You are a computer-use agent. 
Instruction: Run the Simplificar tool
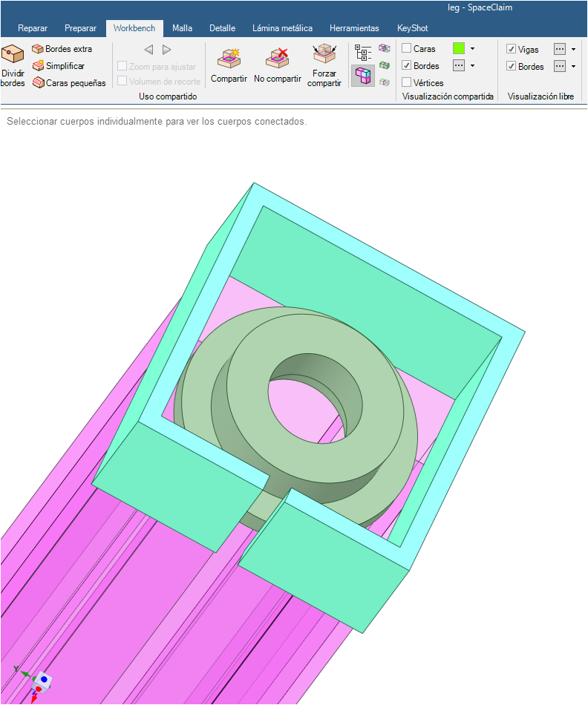pos(59,65)
